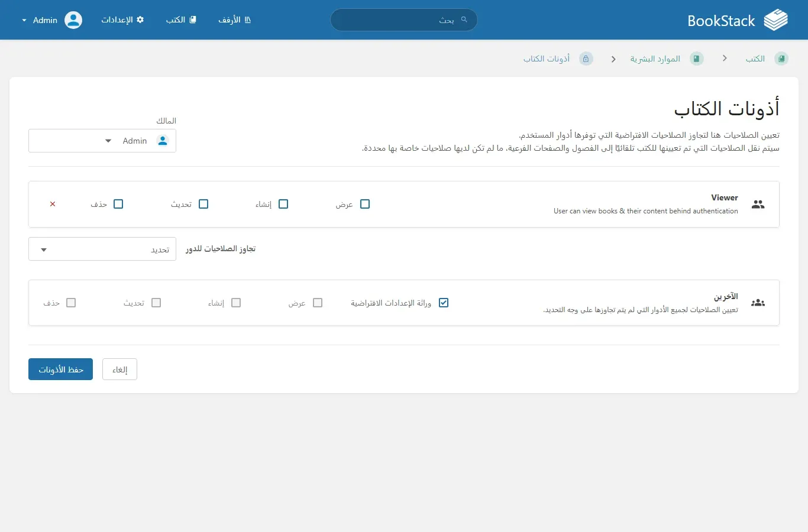The height and width of the screenshot is (532, 808).
Task: Click the lock icon beside أذونات الكتاب
Action: coord(586,59)
